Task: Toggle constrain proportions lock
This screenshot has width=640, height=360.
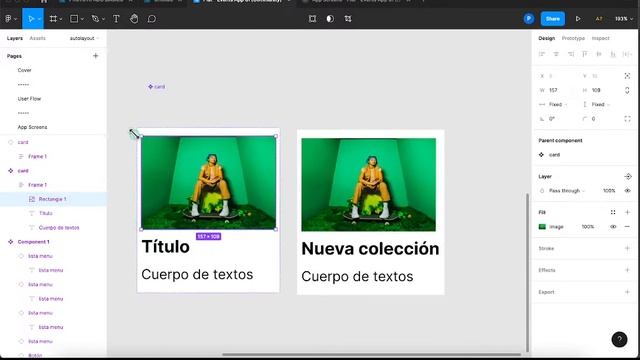Action: [x=627, y=90]
